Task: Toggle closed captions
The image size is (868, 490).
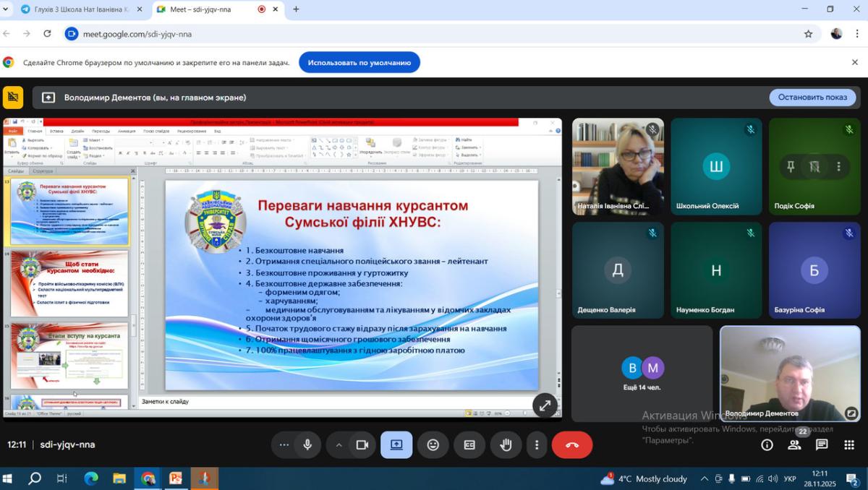Action: (x=469, y=445)
